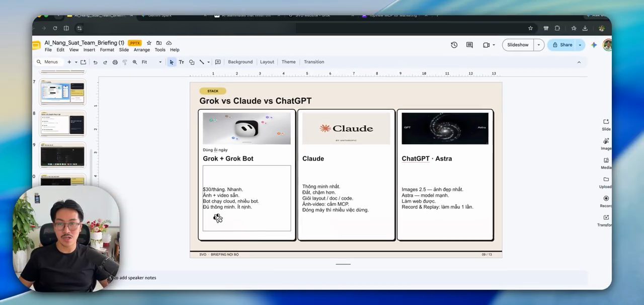Check the cloud document status icon
Image resolution: width=644 pixels, height=305 pixels.
pyautogui.click(x=169, y=43)
